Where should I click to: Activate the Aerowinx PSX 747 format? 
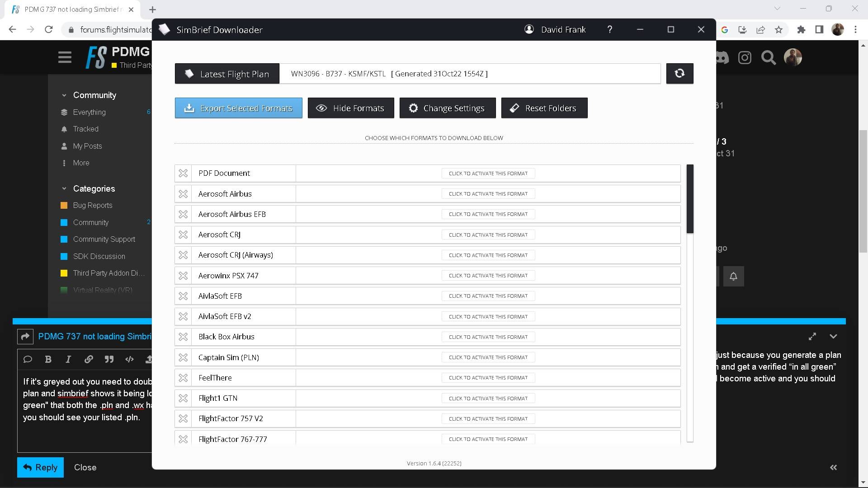point(488,276)
